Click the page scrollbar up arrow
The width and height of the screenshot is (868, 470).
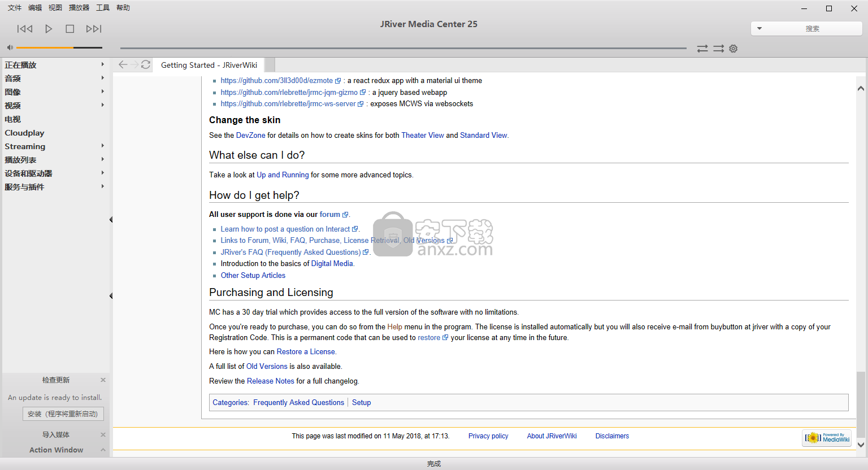click(x=861, y=88)
